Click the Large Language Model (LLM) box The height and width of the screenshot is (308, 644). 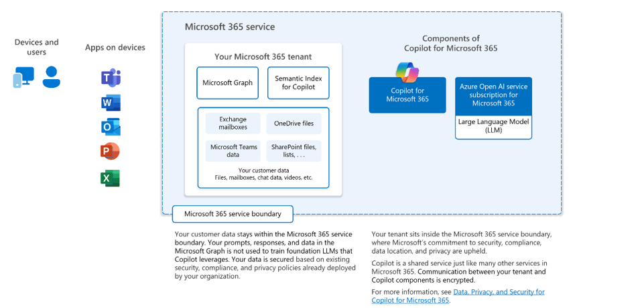(x=493, y=126)
